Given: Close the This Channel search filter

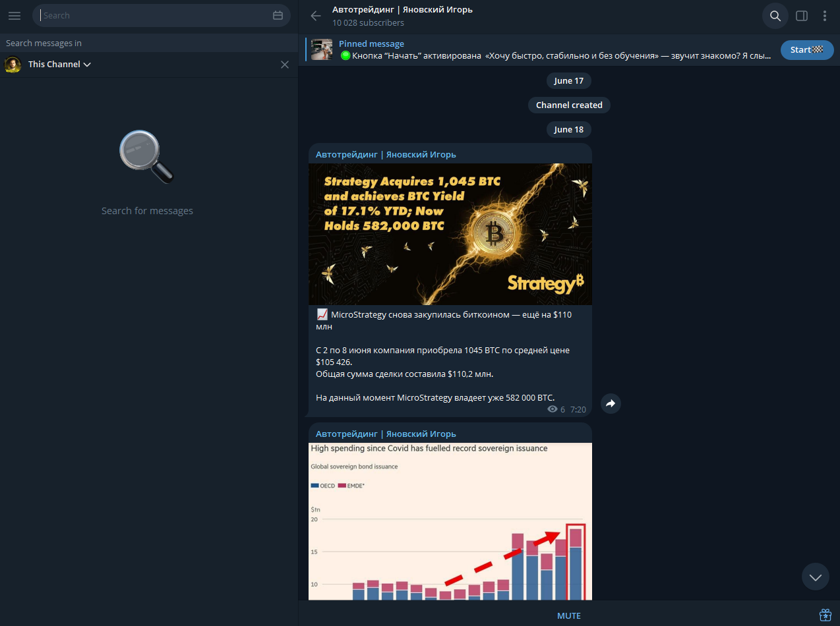Looking at the screenshot, I should click(285, 65).
